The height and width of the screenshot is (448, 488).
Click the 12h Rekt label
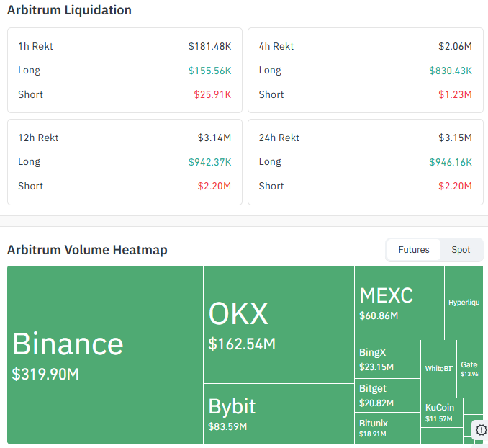click(x=38, y=138)
